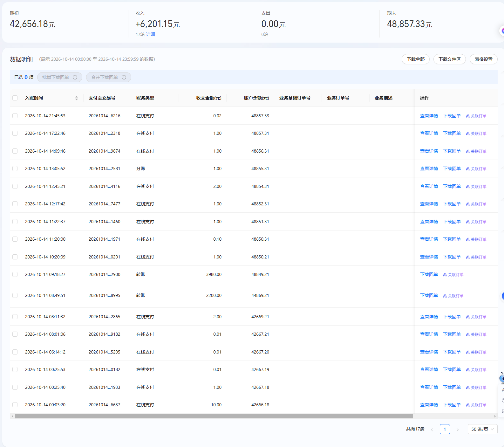Click scrollbar left arrow under the table
Viewport: 504px width, 447px height.
point(12,416)
